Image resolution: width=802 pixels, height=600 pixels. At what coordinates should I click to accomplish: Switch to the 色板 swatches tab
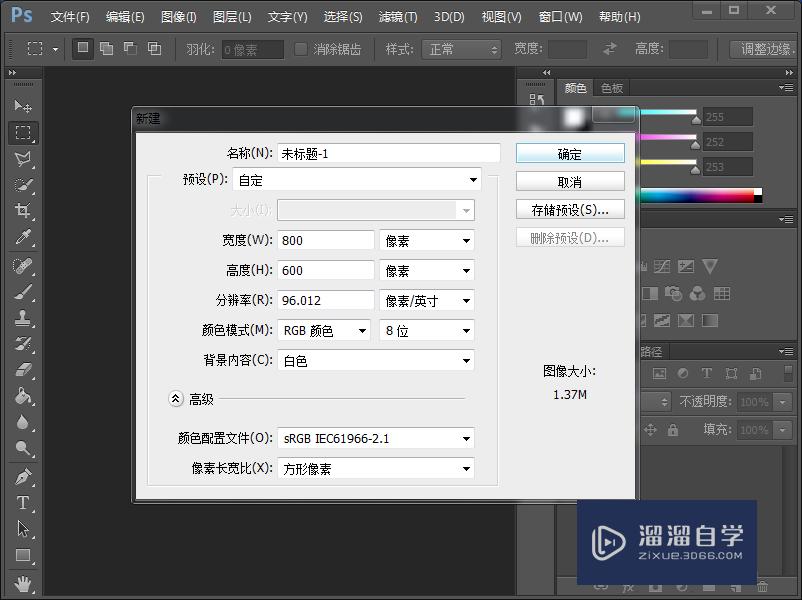pos(610,87)
